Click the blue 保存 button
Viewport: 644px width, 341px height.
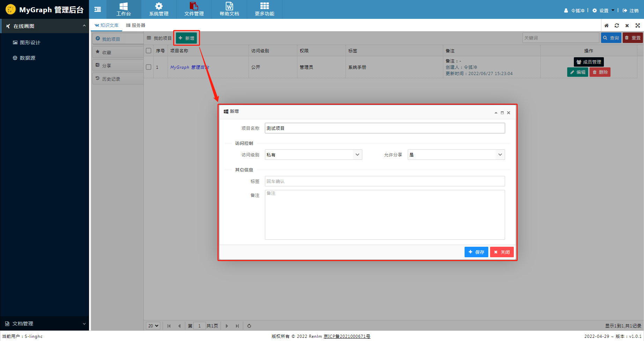click(x=476, y=252)
